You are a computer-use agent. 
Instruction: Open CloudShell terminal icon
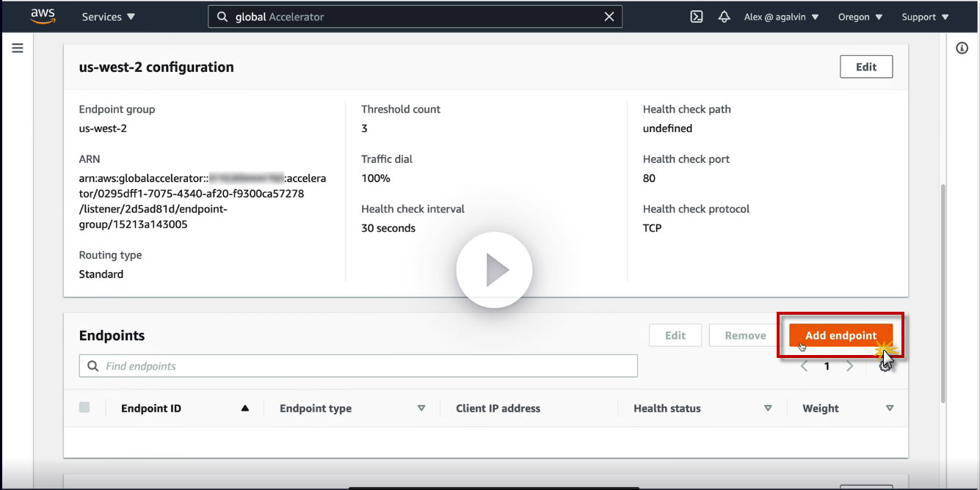pos(697,17)
